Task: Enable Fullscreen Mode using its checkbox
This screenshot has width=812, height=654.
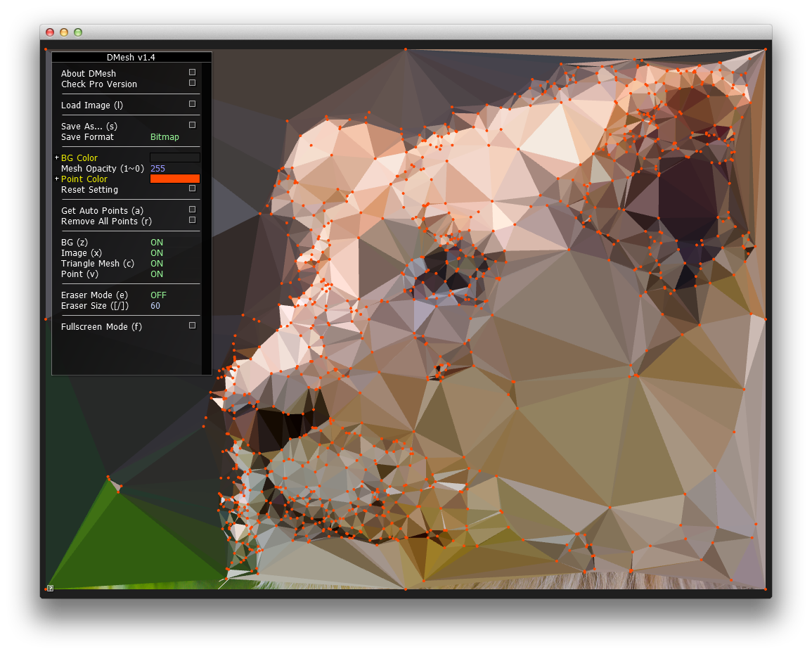Action: 192,326
